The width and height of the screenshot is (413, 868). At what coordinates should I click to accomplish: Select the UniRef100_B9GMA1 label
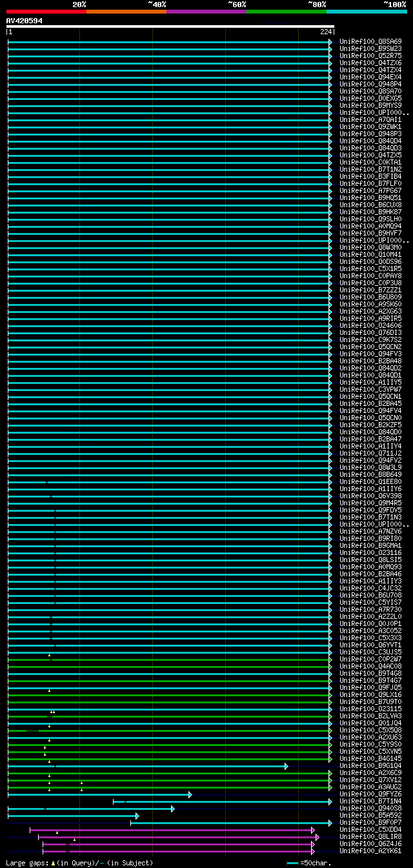[x=370, y=545]
